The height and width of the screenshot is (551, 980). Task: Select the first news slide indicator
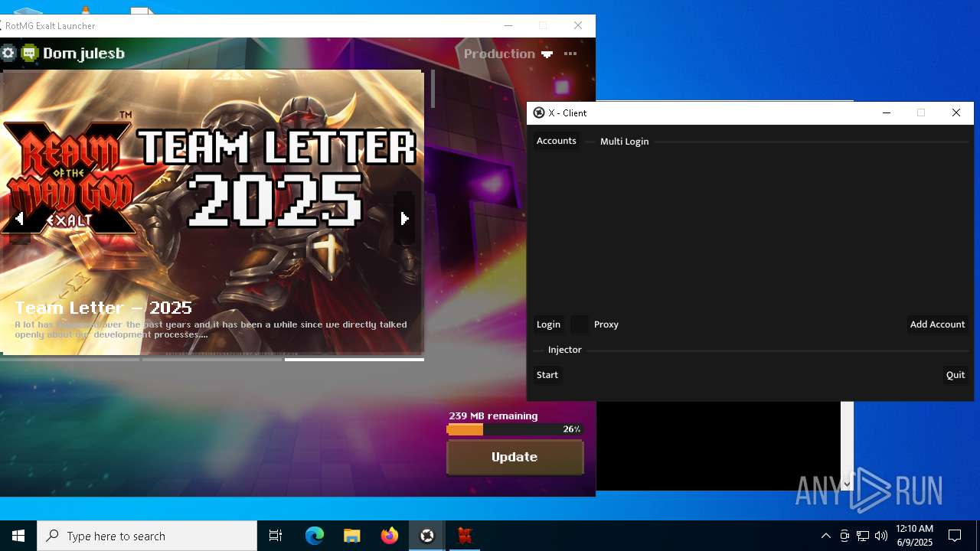(70, 359)
